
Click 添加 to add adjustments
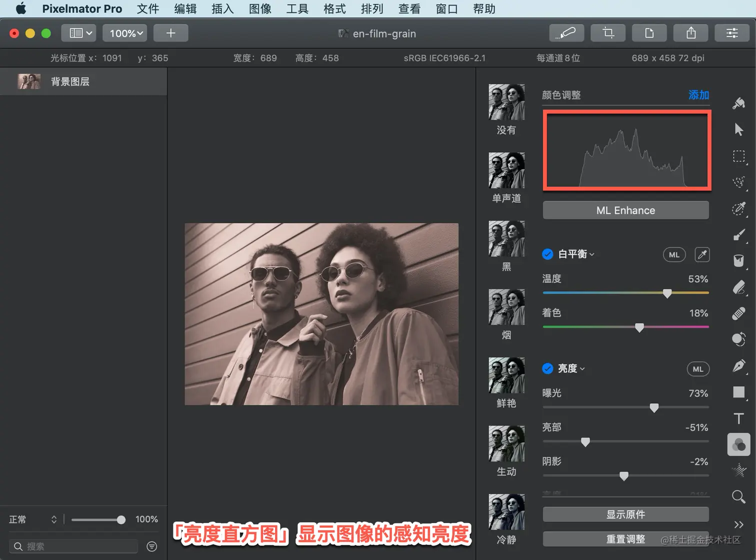click(x=698, y=95)
